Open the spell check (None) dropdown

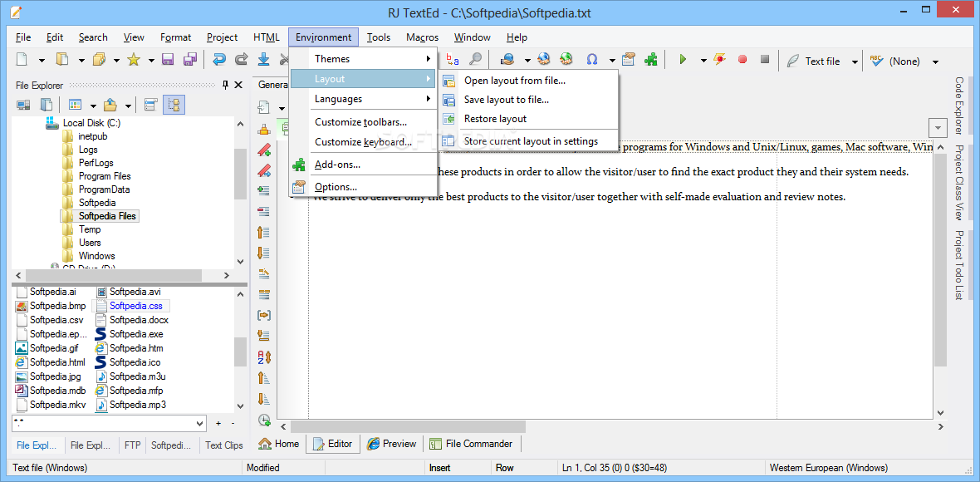pyautogui.click(x=935, y=61)
